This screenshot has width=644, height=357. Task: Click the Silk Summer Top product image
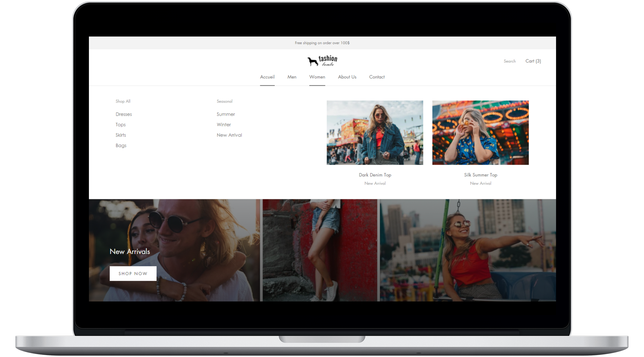point(480,132)
